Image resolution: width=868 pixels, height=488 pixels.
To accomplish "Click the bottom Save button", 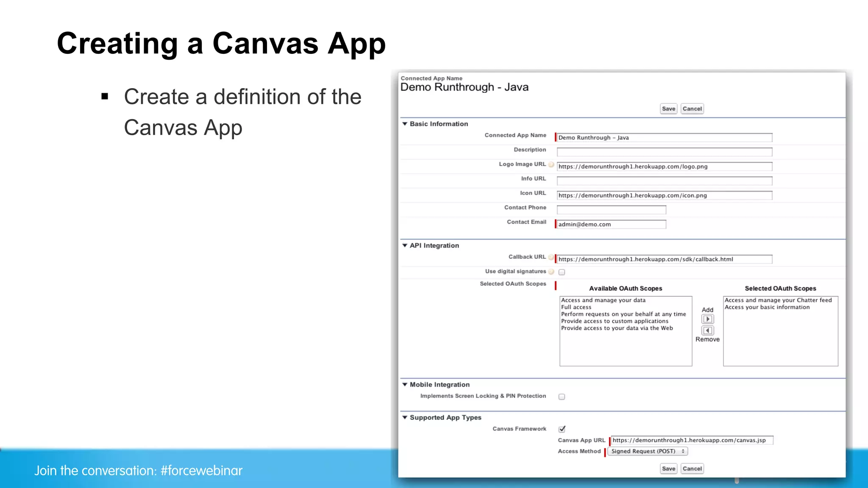I will (x=668, y=469).
